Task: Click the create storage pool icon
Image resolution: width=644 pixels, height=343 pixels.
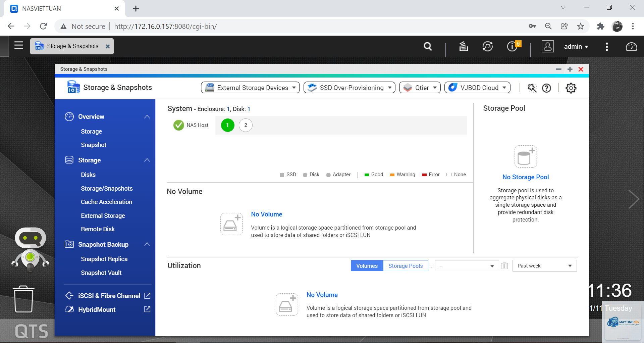Action: 526,156
